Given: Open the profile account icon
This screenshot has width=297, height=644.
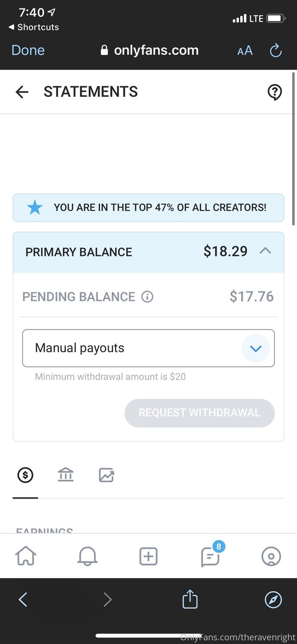Looking at the screenshot, I should (x=271, y=556).
